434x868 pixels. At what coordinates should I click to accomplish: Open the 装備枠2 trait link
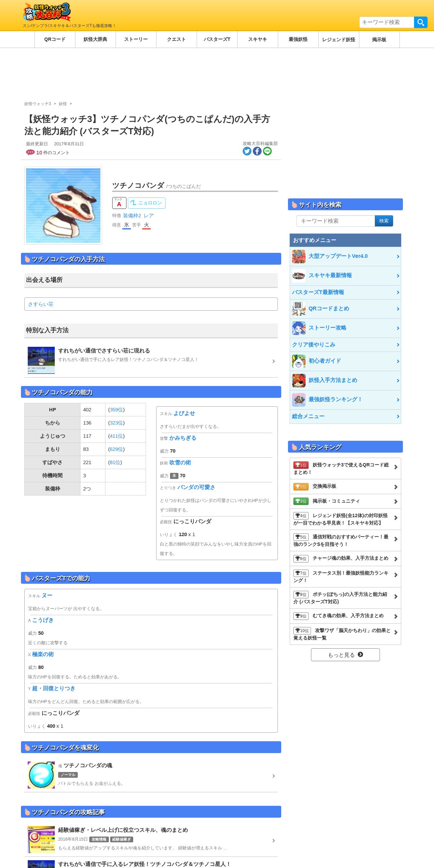coord(132,216)
